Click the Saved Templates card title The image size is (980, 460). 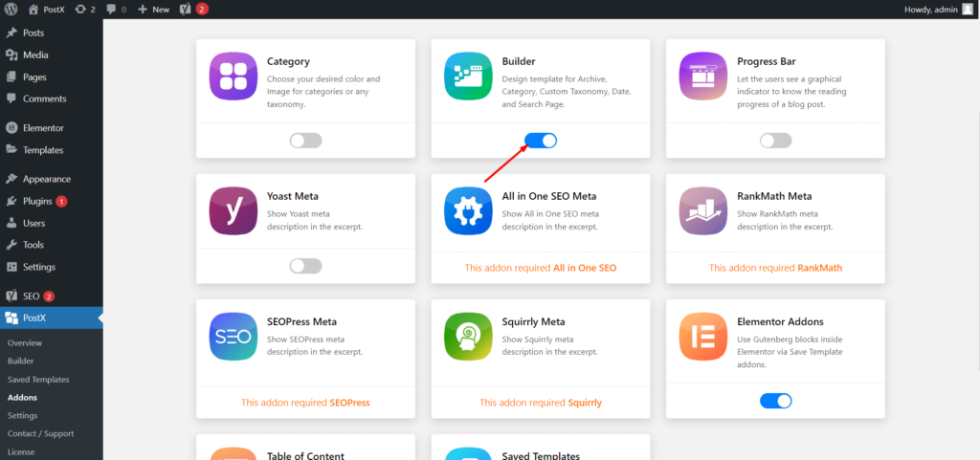coord(542,455)
